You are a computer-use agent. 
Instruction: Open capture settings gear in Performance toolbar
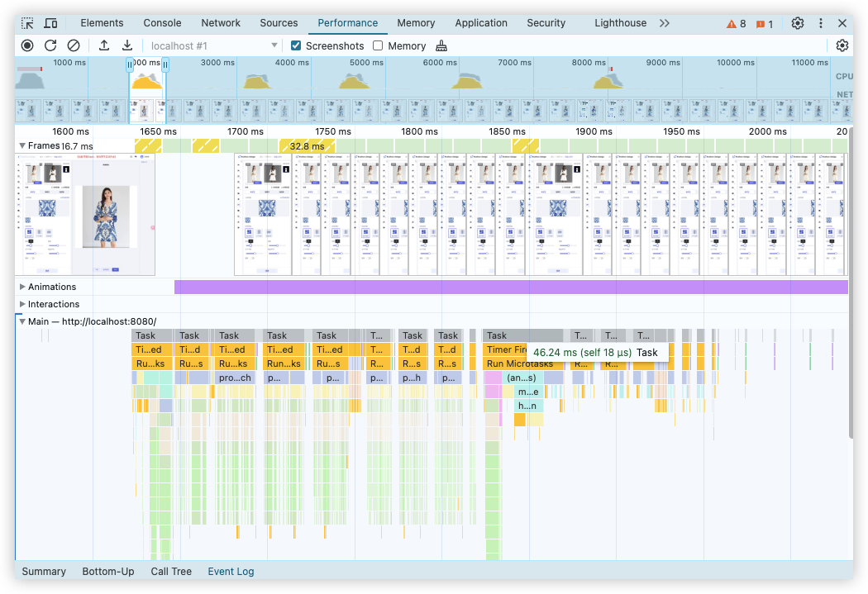click(842, 46)
